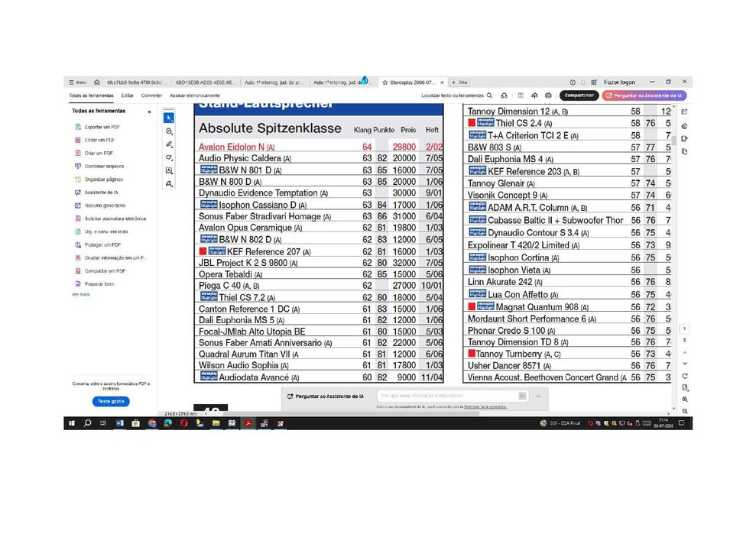Open the bookmarks panel in right rail
Image resolution: width=756 pixels, height=534 pixels.
tap(684, 139)
